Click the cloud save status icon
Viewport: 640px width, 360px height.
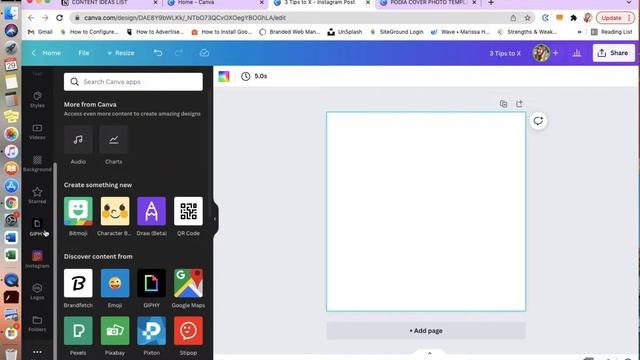click(x=204, y=53)
